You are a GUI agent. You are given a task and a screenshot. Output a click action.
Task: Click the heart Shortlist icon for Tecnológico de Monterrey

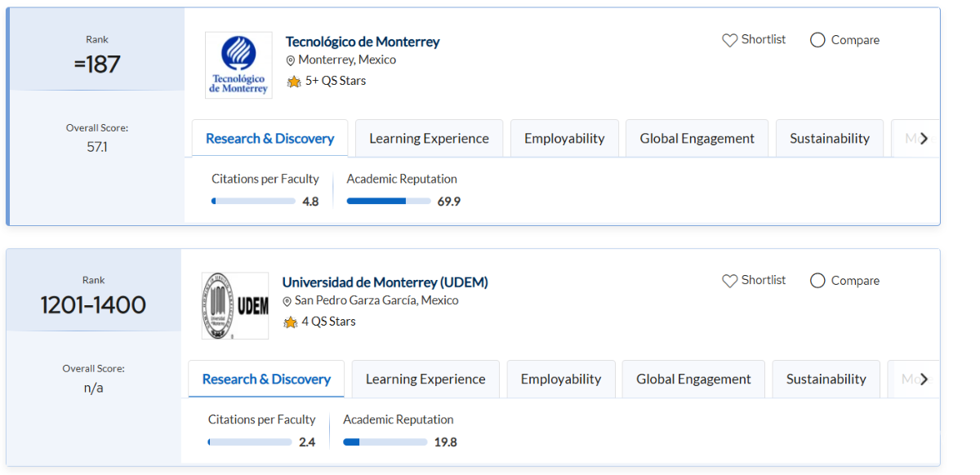tap(729, 39)
